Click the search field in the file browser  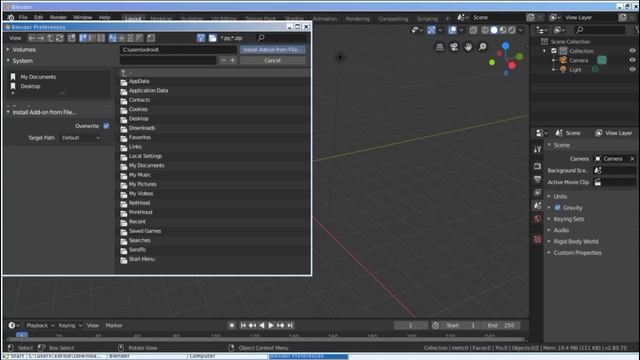coord(281,38)
